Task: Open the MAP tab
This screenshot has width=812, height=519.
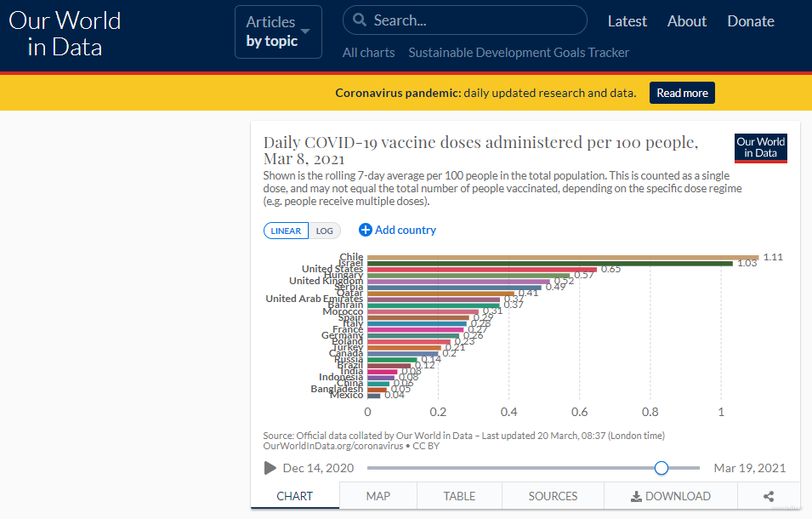Action: point(378,496)
